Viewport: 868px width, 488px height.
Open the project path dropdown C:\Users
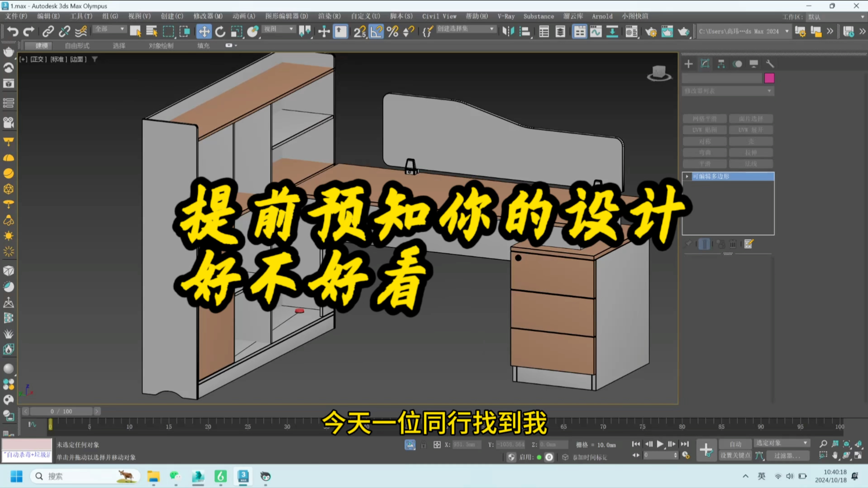coord(744,32)
